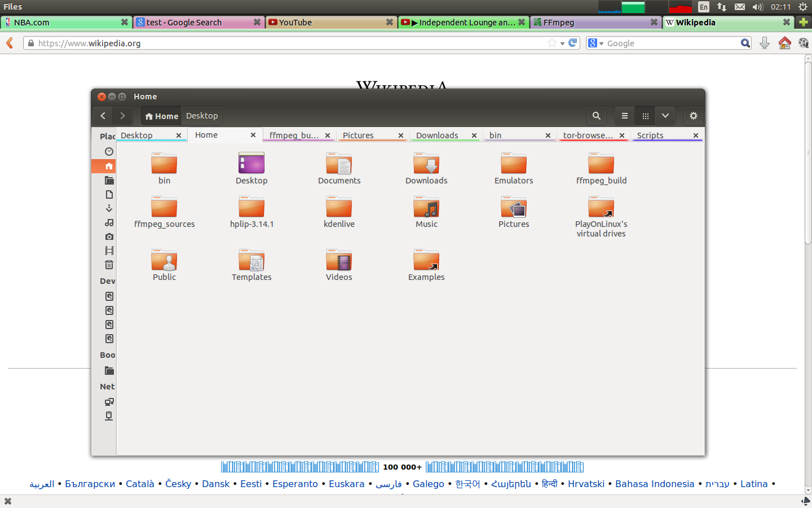Expand the view options dropdown arrow
The width and height of the screenshot is (812, 508).
(665, 116)
